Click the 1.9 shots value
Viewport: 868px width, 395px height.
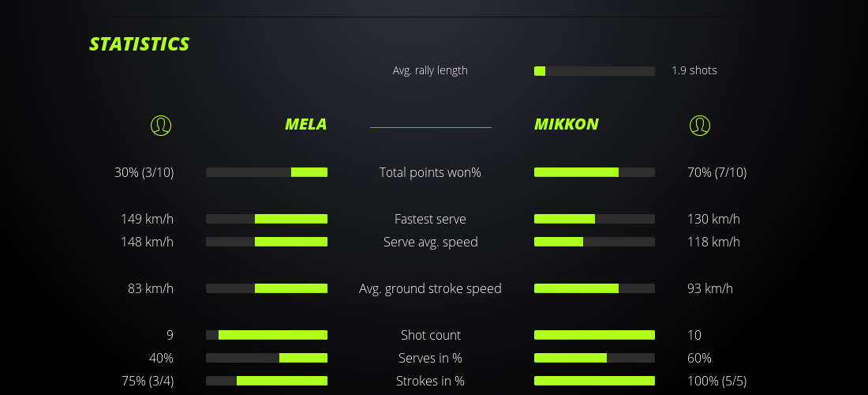pos(694,70)
